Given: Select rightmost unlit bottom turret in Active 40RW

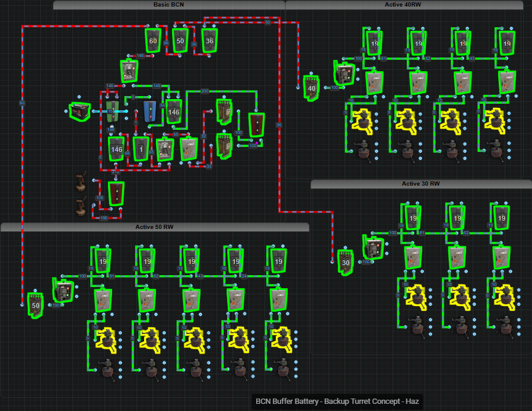Looking at the screenshot, I should click(x=496, y=149).
